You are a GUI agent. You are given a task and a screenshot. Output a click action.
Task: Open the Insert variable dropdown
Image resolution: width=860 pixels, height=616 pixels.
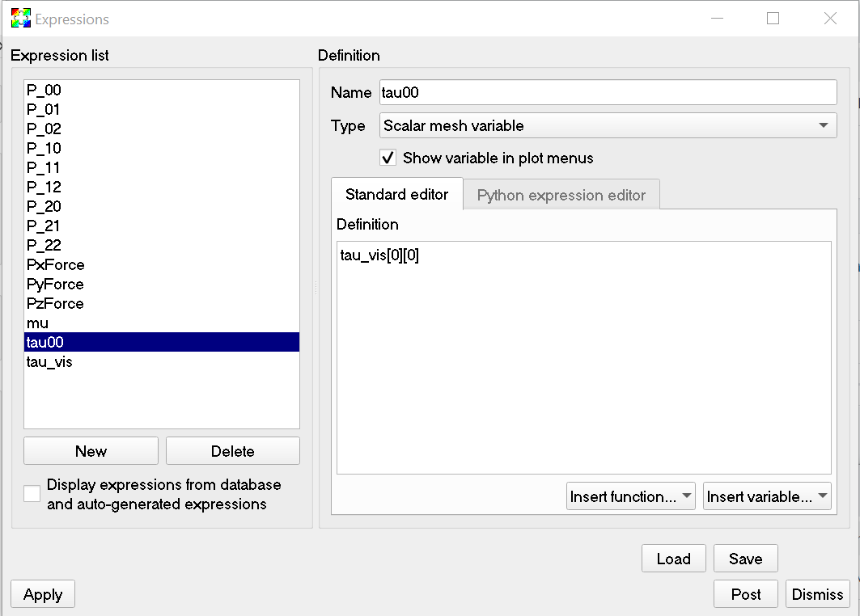[767, 496]
